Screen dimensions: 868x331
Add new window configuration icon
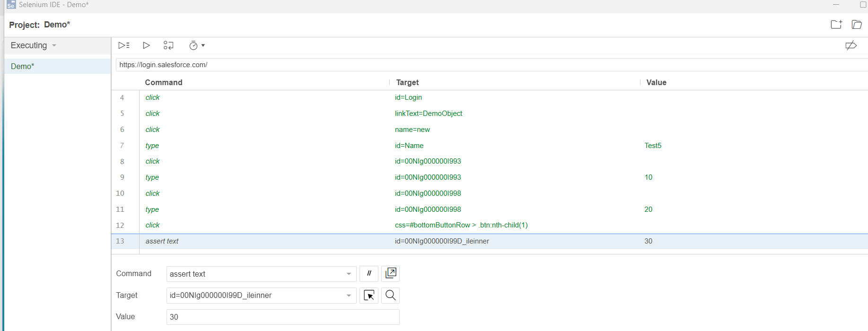(x=391, y=274)
